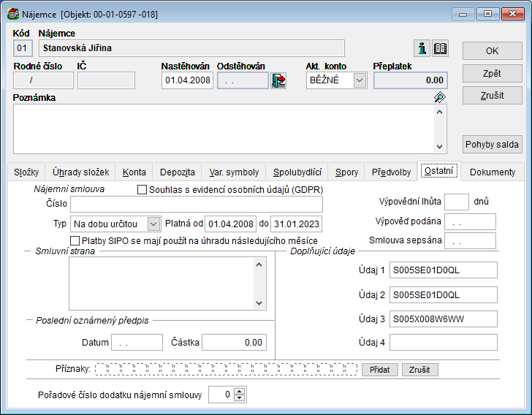The image size is (532, 415).
Task: Increase the Pořadové číslo dodatku stepper
Action: click(240, 391)
